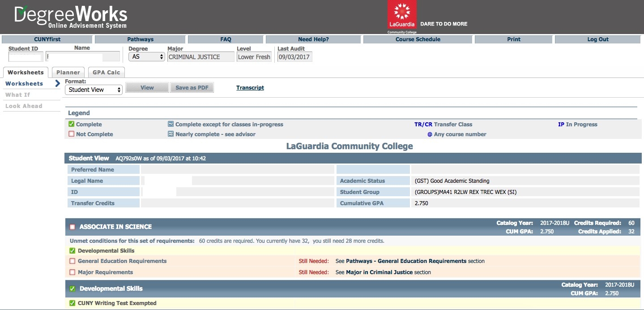The height and width of the screenshot is (310, 644).
Task: Click the Good Academic Standing status text
Action: click(452, 181)
